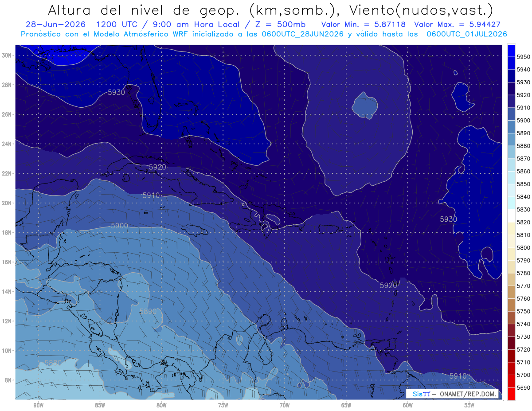
Task: Pick the pale yellow swatch between 5810 and 5820
Action: [511, 228]
